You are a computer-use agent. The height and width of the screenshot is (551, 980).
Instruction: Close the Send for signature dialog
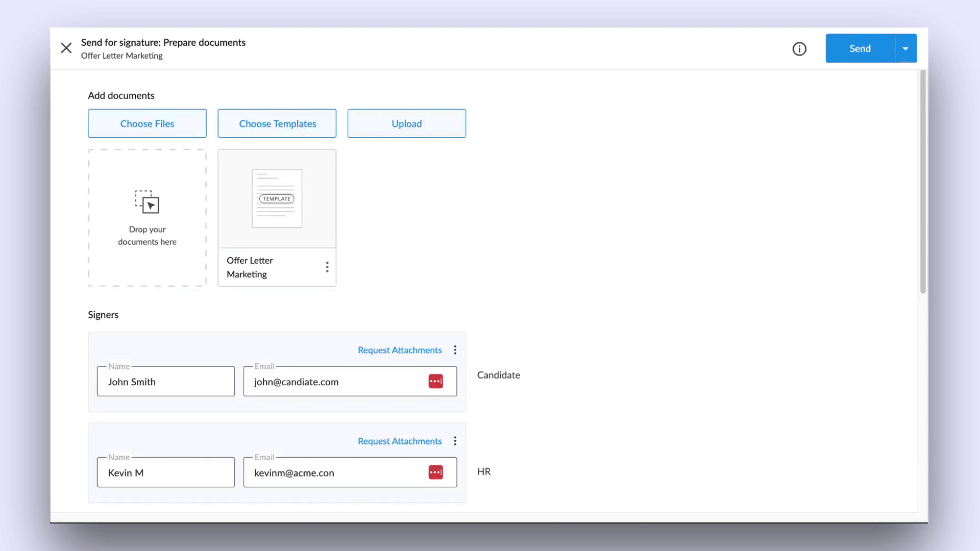[x=66, y=48]
